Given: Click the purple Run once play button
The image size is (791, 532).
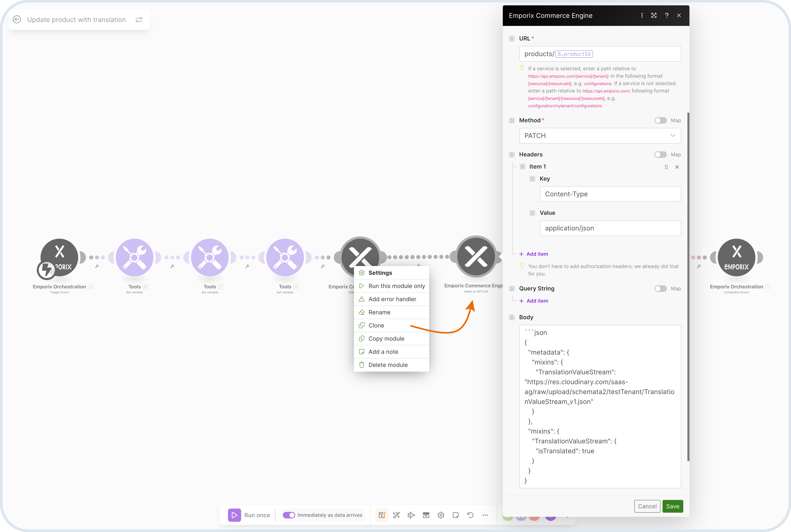Looking at the screenshot, I should coord(234,515).
